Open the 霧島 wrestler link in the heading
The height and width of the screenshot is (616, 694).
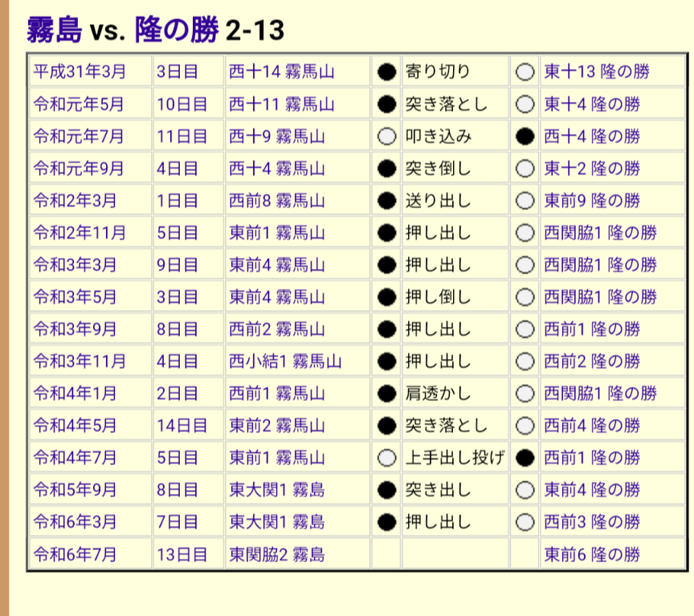[54, 30]
